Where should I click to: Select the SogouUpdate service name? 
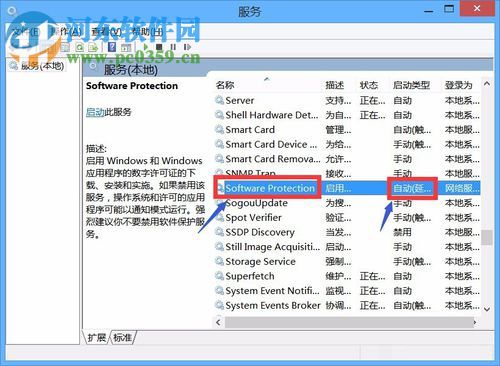(x=257, y=203)
